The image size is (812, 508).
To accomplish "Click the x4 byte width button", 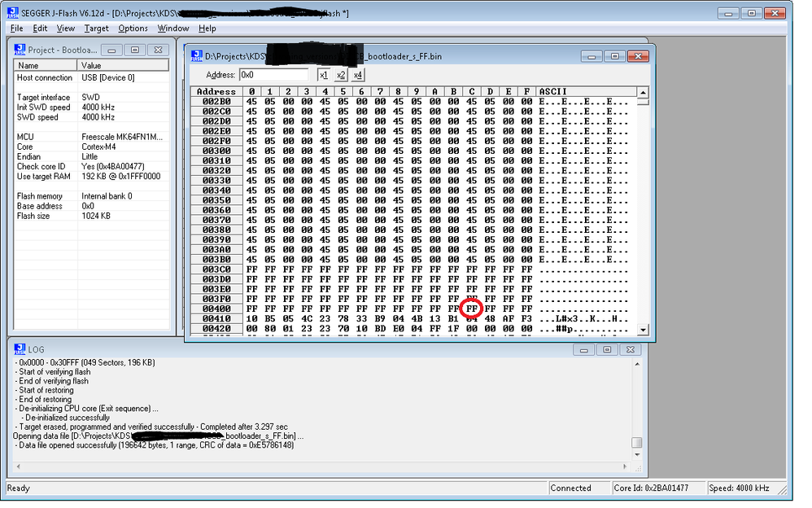I will (357, 75).
